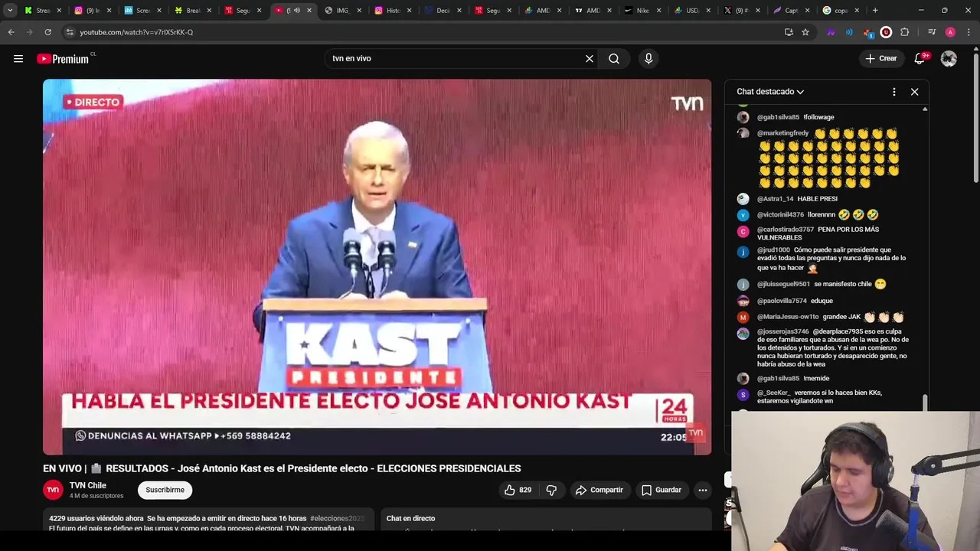Image resolution: width=980 pixels, height=551 pixels.
Task: Open the more actions menu under the video
Action: tap(702, 490)
